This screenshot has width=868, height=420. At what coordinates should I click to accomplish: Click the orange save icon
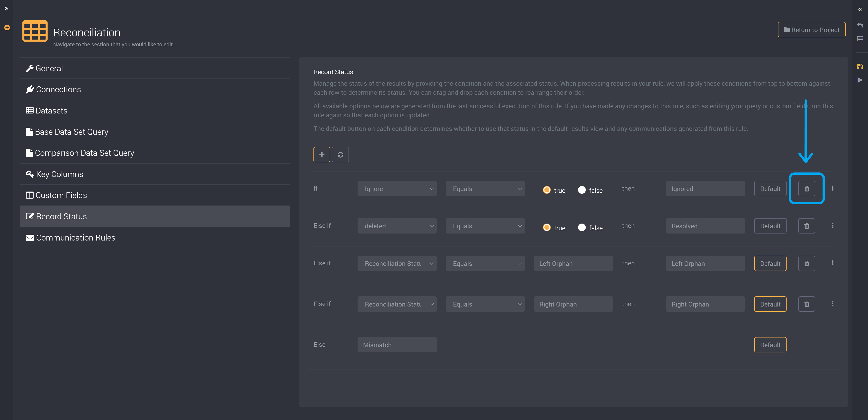tap(860, 66)
